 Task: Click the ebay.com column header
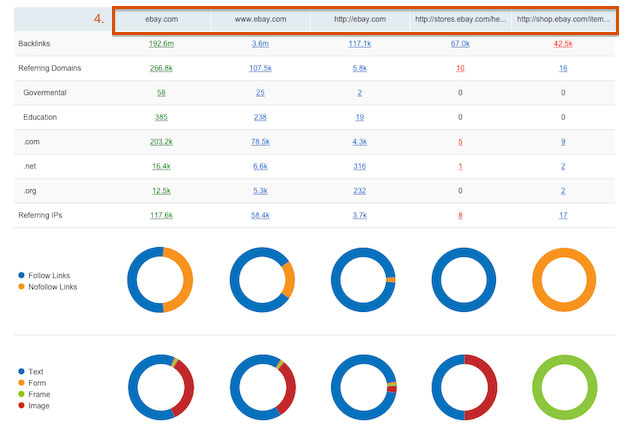(x=161, y=20)
